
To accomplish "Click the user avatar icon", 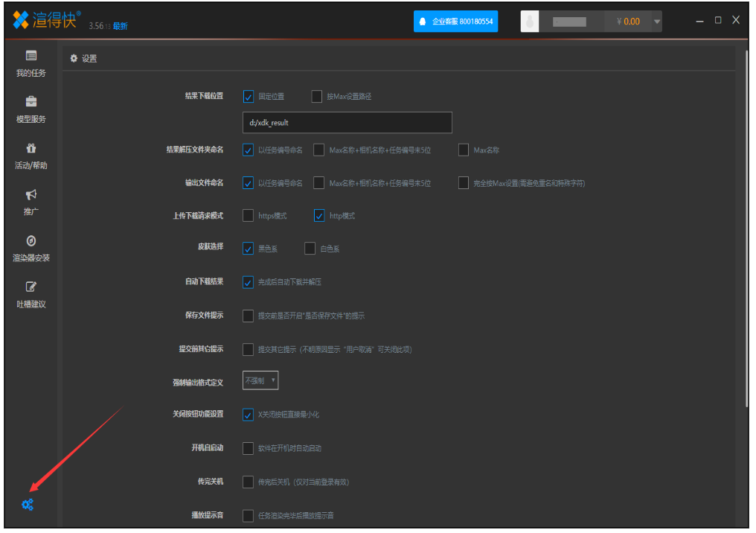I will point(530,22).
